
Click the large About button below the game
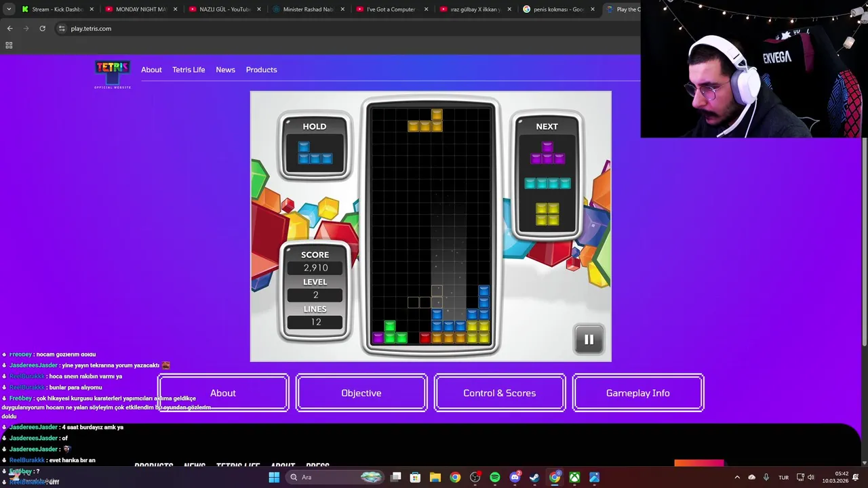pos(223,393)
